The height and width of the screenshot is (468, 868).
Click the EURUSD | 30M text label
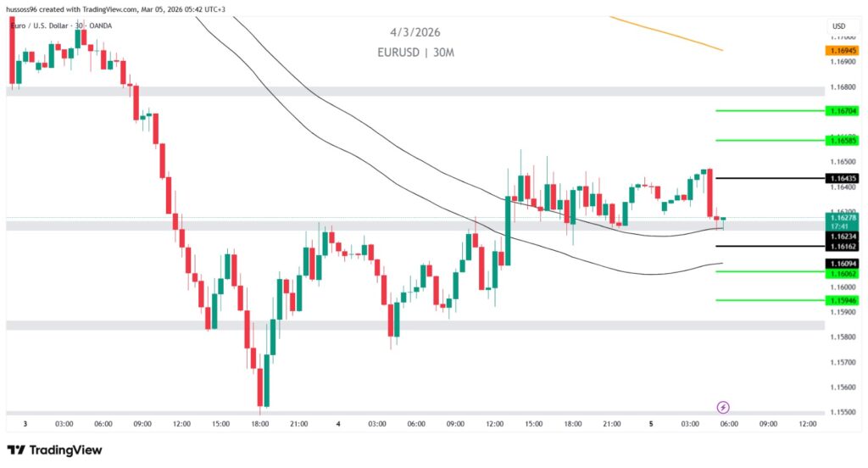point(416,53)
